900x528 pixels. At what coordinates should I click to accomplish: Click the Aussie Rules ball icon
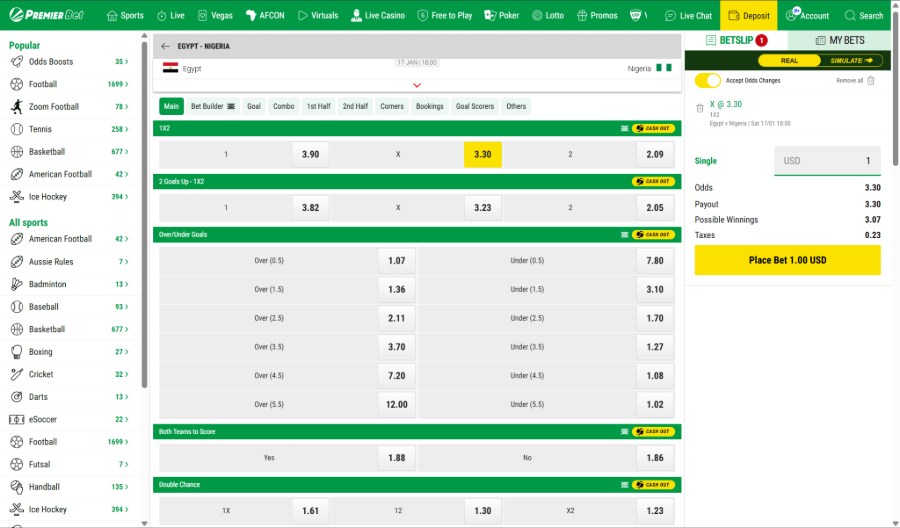click(x=17, y=262)
